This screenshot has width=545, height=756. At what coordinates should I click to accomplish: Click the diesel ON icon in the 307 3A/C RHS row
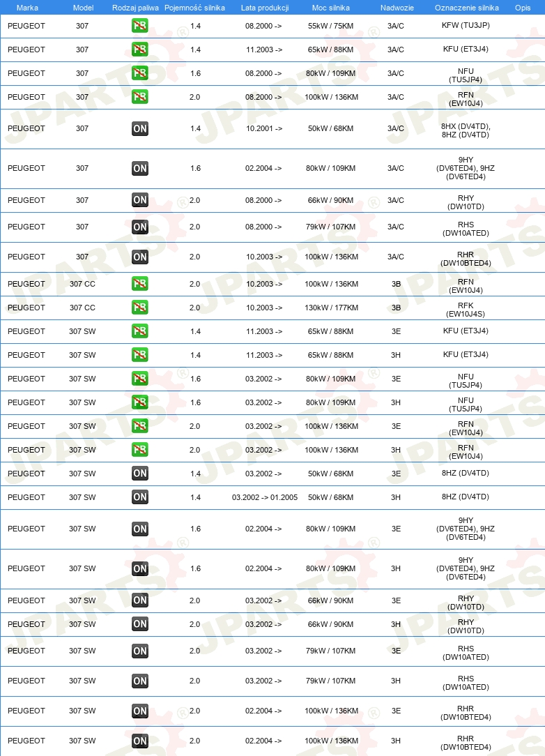pyautogui.click(x=140, y=227)
